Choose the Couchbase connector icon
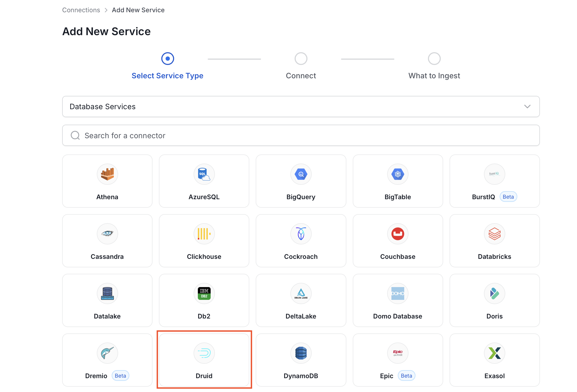This screenshot has width=577, height=392. pyautogui.click(x=398, y=234)
